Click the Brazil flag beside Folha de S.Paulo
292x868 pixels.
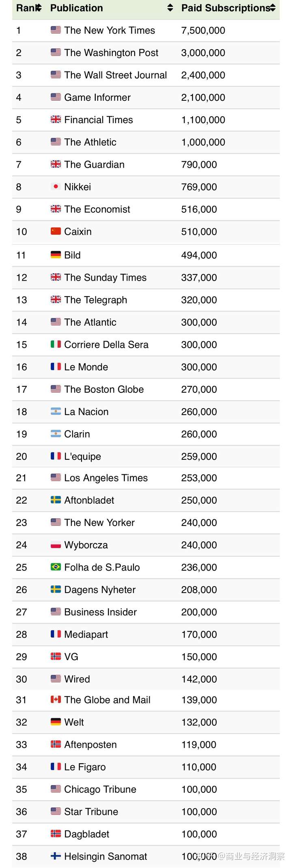56,567
